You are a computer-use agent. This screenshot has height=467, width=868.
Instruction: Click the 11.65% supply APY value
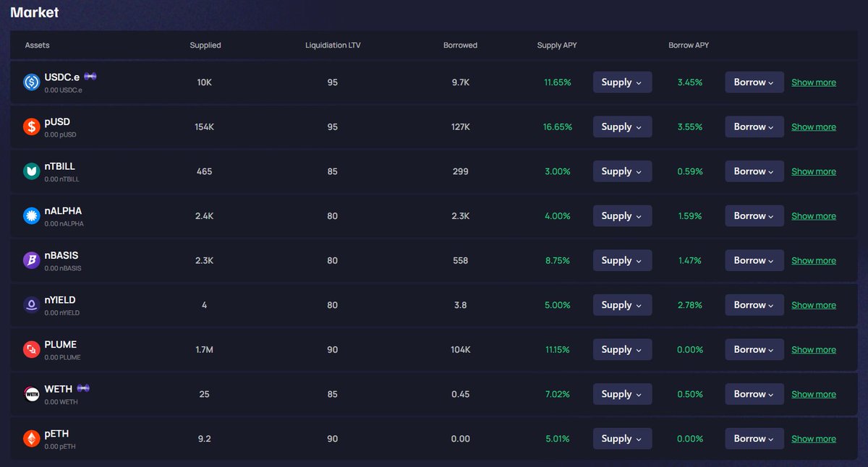[x=558, y=82]
